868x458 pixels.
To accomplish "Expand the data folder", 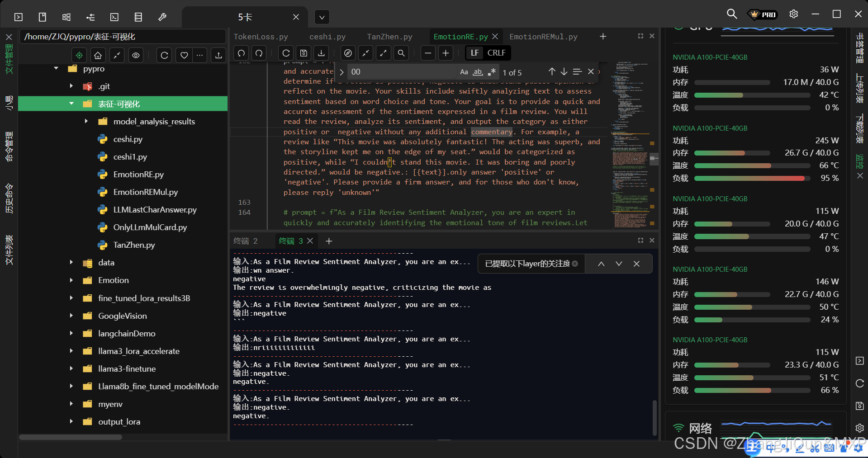I will [x=71, y=262].
